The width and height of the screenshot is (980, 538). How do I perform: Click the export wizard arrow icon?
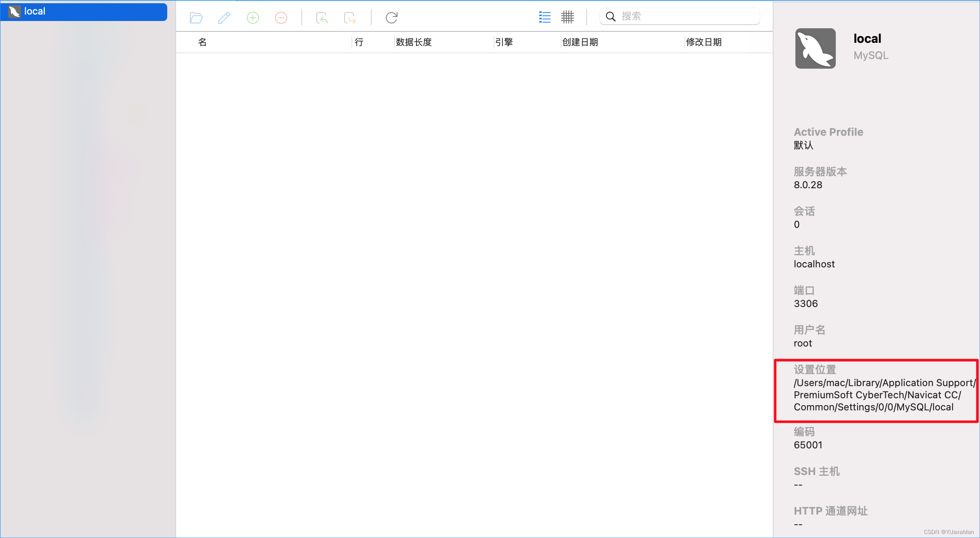click(x=349, y=17)
